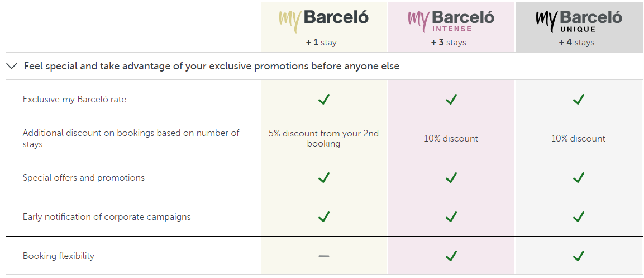This screenshot has width=644, height=278.
Task: Click 'Early notification of corporate campaigns' row label
Action: click(x=107, y=217)
